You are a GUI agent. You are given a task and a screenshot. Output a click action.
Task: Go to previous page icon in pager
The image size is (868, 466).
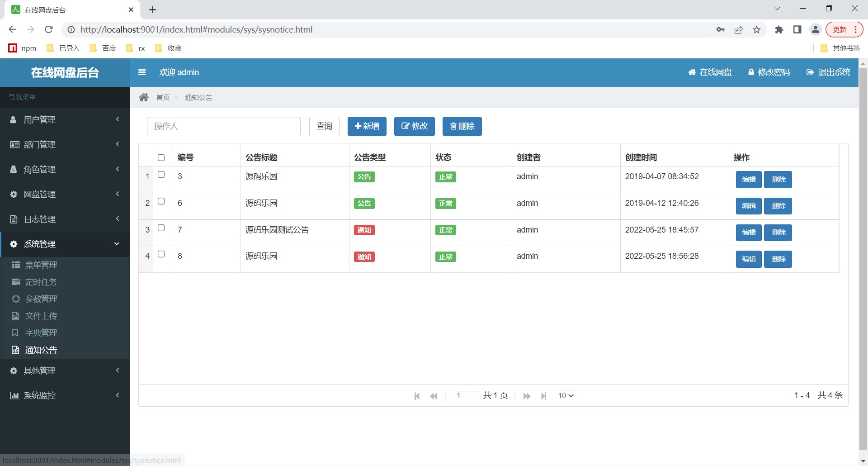point(434,396)
